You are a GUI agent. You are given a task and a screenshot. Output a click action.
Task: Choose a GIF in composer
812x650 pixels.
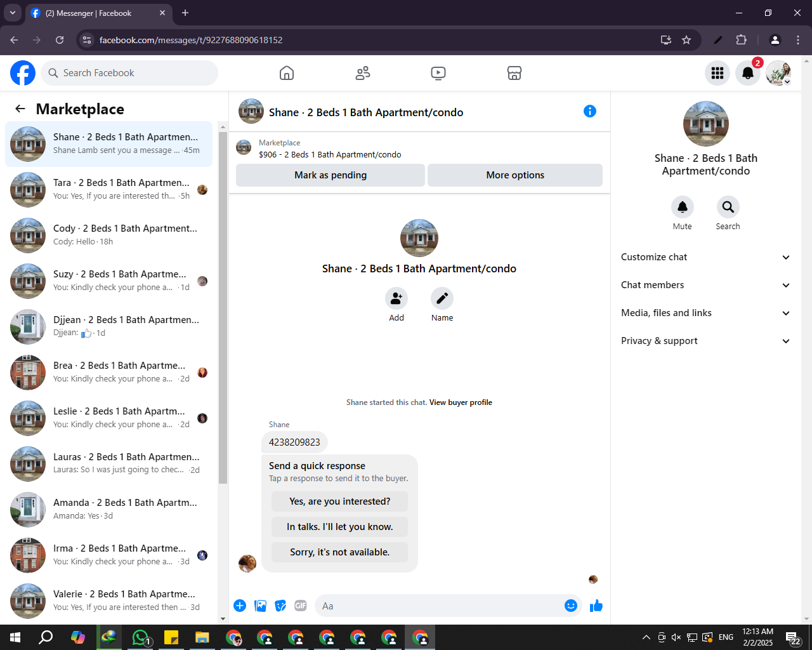click(301, 606)
